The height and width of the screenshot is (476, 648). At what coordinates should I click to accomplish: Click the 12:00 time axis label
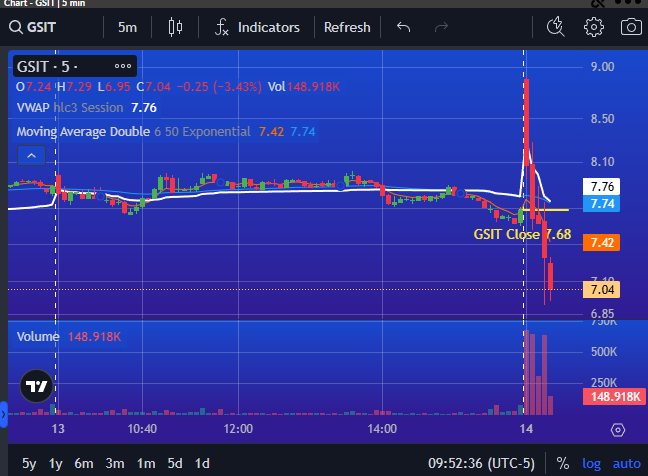pos(238,429)
